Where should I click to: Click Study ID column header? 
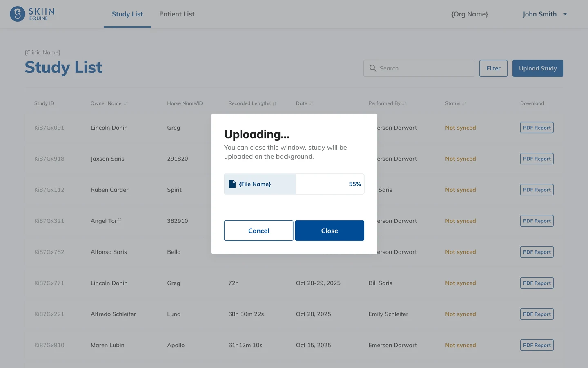44,103
